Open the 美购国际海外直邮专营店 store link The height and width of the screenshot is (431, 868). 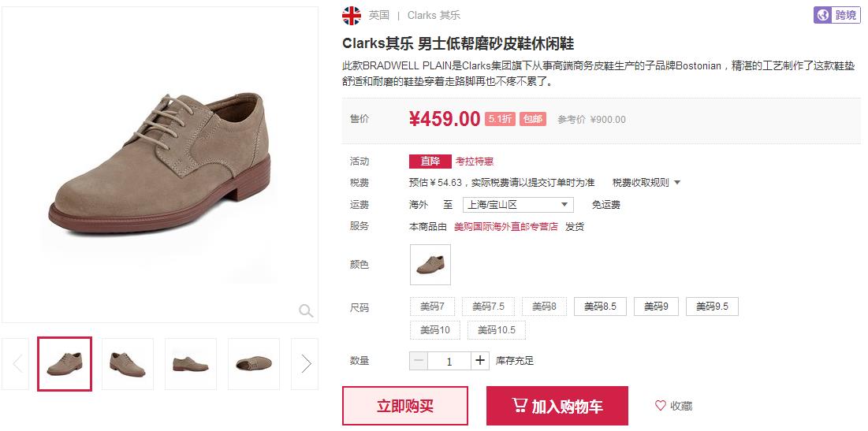506,226
